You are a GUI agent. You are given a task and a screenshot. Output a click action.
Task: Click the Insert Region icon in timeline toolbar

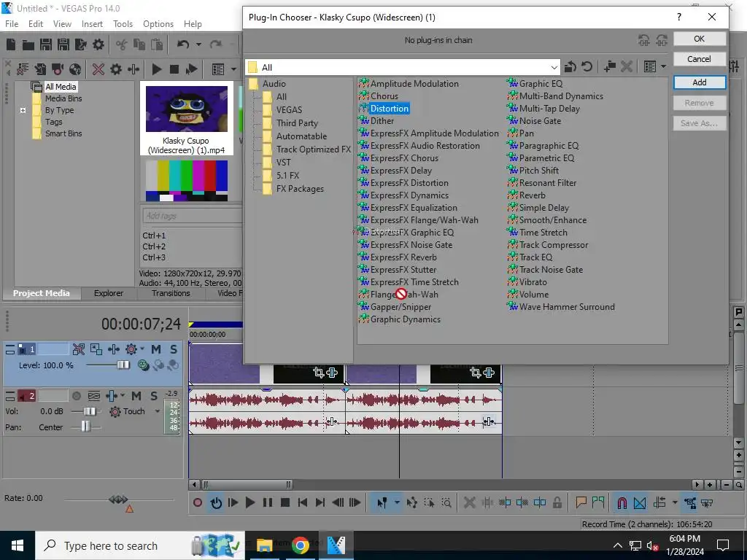[x=598, y=502]
